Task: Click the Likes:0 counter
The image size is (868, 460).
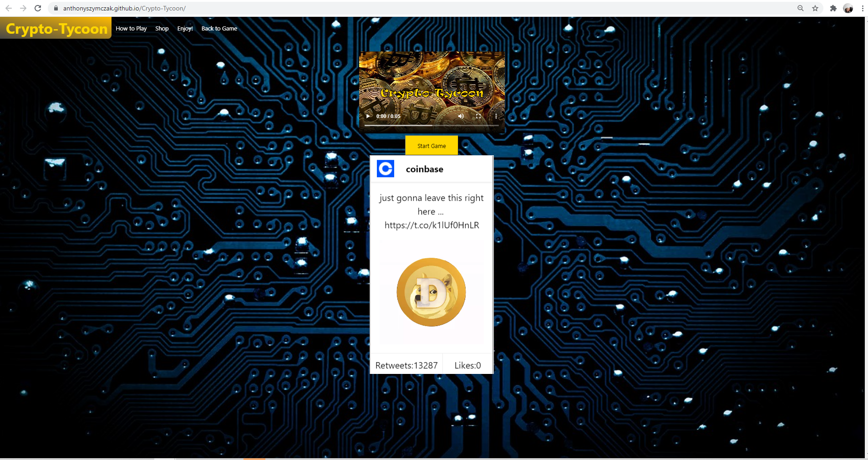Action: [x=467, y=365]
